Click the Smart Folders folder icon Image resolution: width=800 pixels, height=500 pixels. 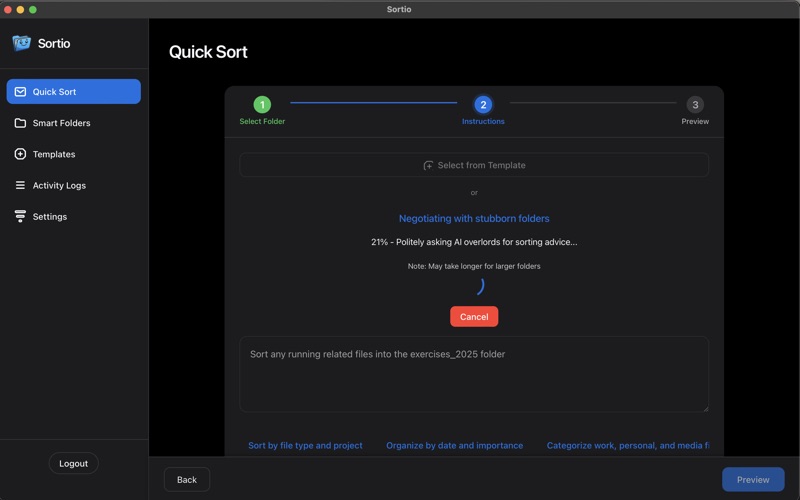20,123
